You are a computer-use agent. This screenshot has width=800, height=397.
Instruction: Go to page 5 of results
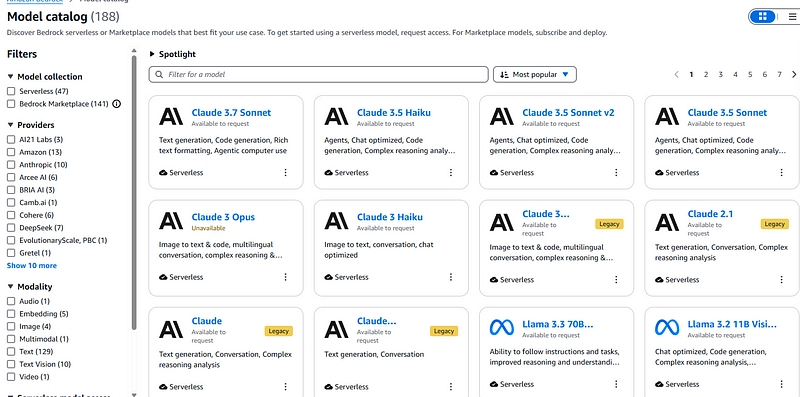click(x=750, y=75)
